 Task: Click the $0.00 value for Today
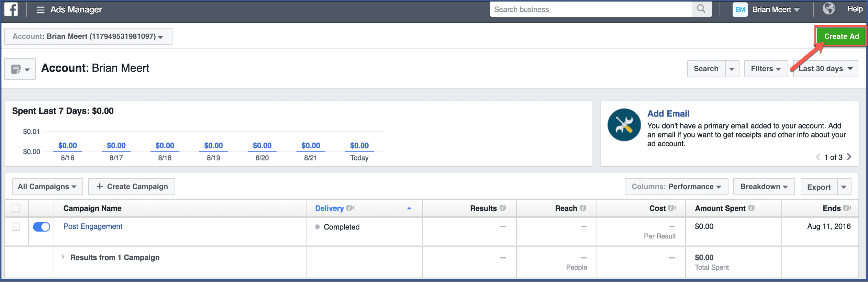359,146
